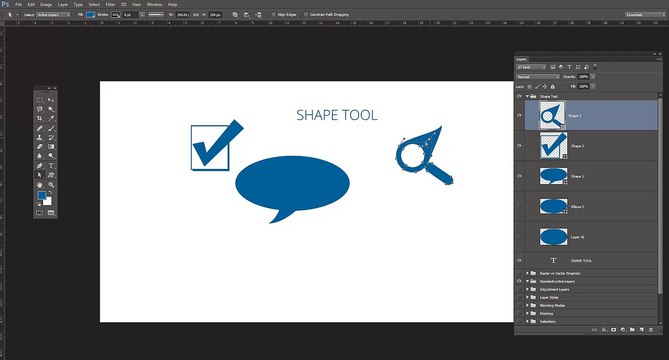The height and width of the screenshot is (360, 669).
Task: Select the Quick Selection tool
Action: (x=51, y=109)
